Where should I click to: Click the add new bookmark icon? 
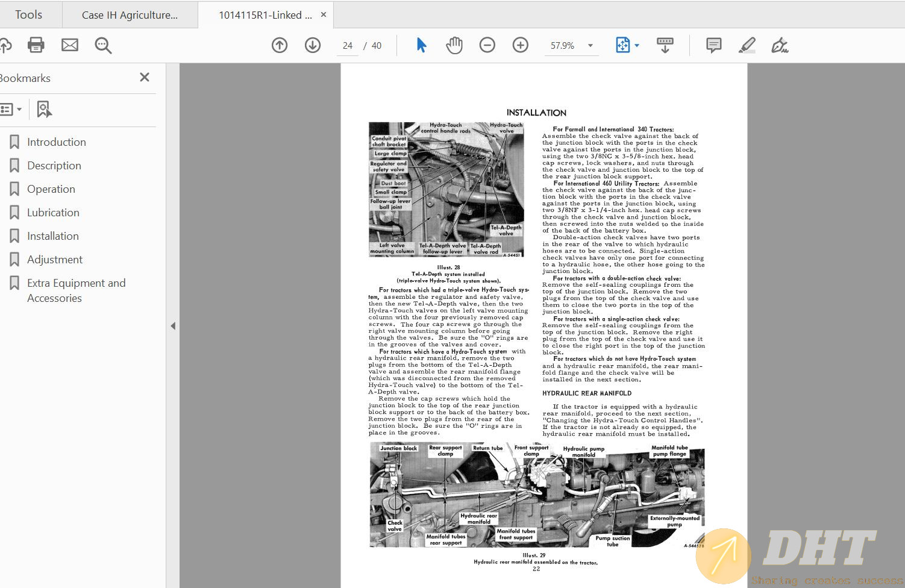click(44, 110)
